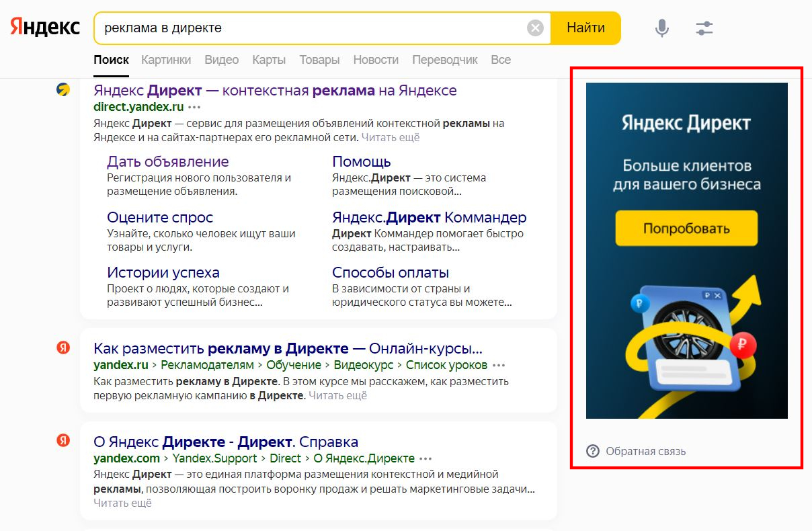The height and width of the screenshot is (531, 812).
Task: Open the Истории успеха sitelink
Action: click(163, 272)
